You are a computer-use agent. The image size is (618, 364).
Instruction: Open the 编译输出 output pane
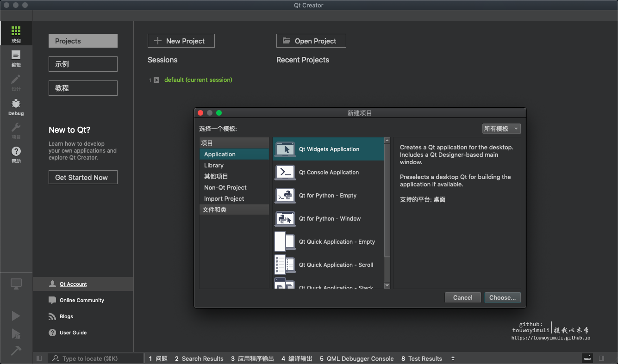297,358
